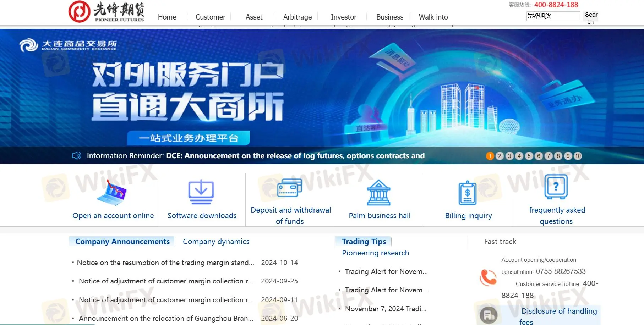644x325 pixels.
Task: Click the red phone icon in Fast track
Action: click(x=488, y=277)
